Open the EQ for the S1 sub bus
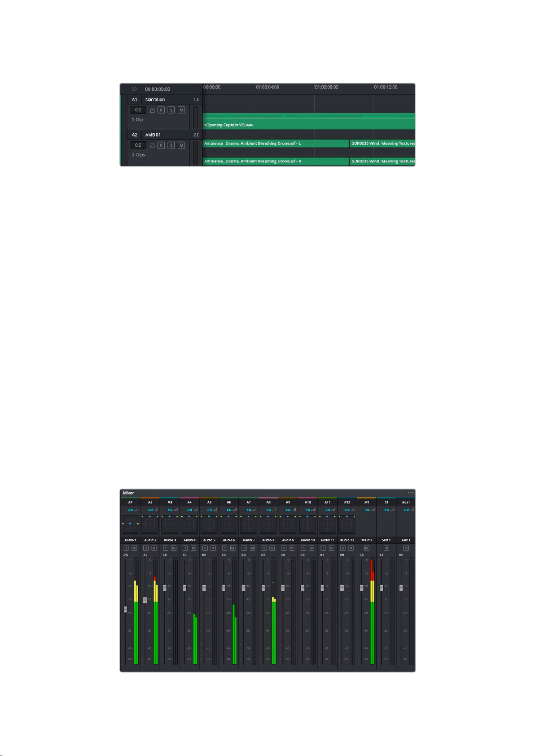The height and width of the screenshot is (756, 535). coord(386,510)
